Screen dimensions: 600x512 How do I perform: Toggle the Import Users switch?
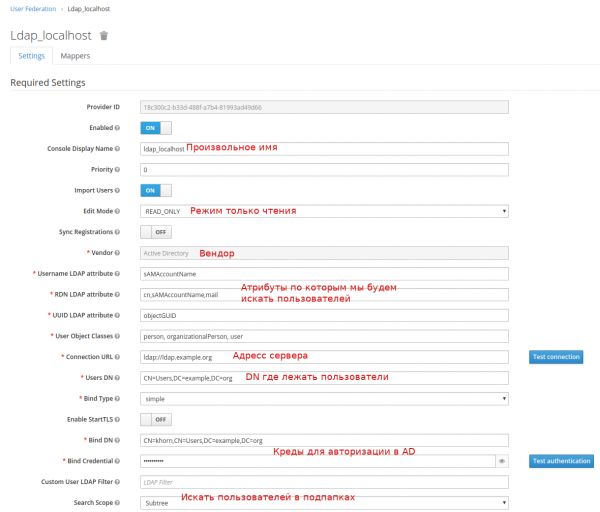(x=156, y=190)
